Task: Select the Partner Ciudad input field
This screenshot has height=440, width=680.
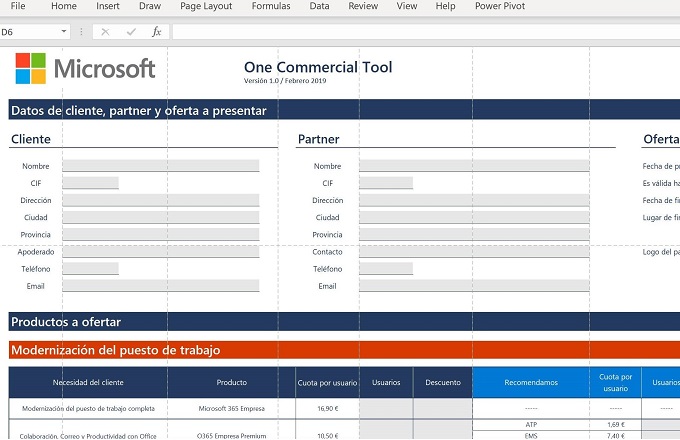Action: (x=474, y=217)
